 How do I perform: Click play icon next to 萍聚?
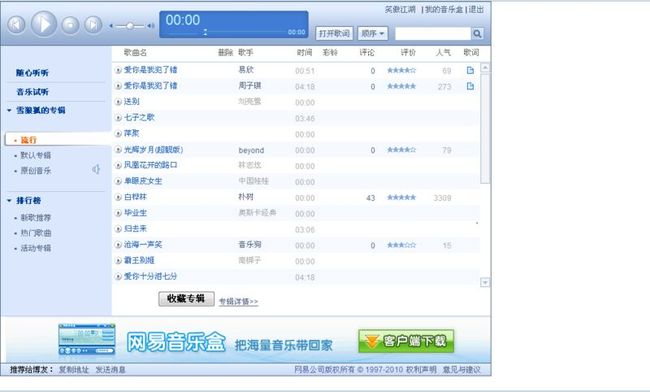118,134
